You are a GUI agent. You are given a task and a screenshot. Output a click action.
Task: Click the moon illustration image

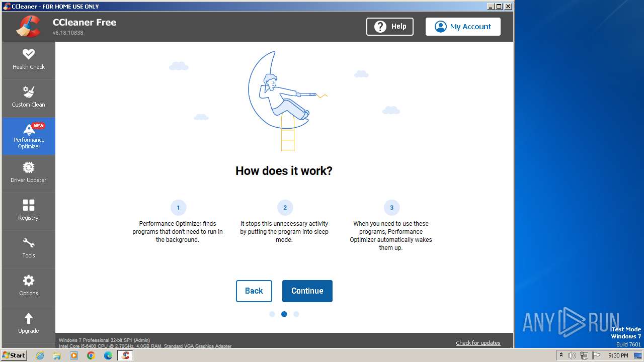coord(287,101)
